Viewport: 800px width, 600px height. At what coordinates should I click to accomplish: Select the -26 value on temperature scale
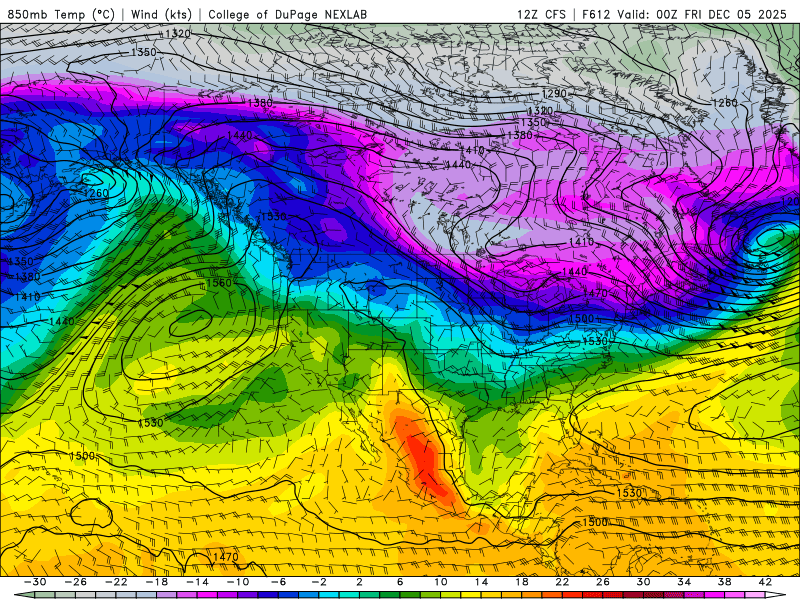tap(75, 582)
